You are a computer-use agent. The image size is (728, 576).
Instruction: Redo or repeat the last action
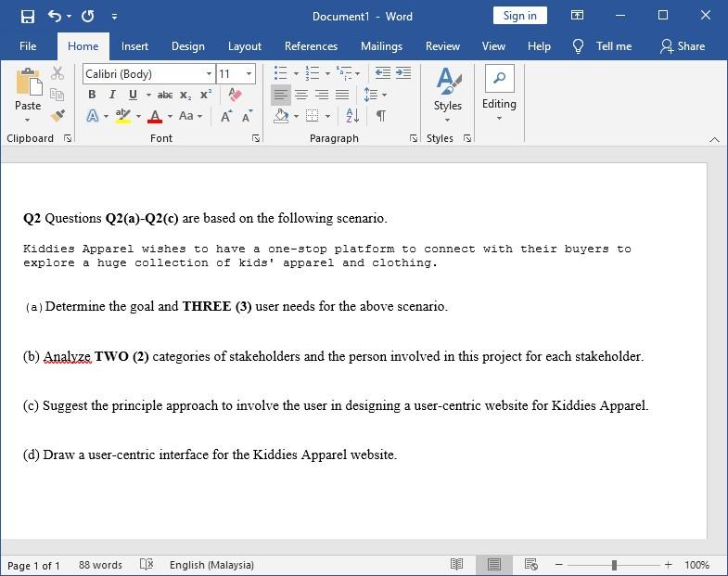[x=88, y=17]
